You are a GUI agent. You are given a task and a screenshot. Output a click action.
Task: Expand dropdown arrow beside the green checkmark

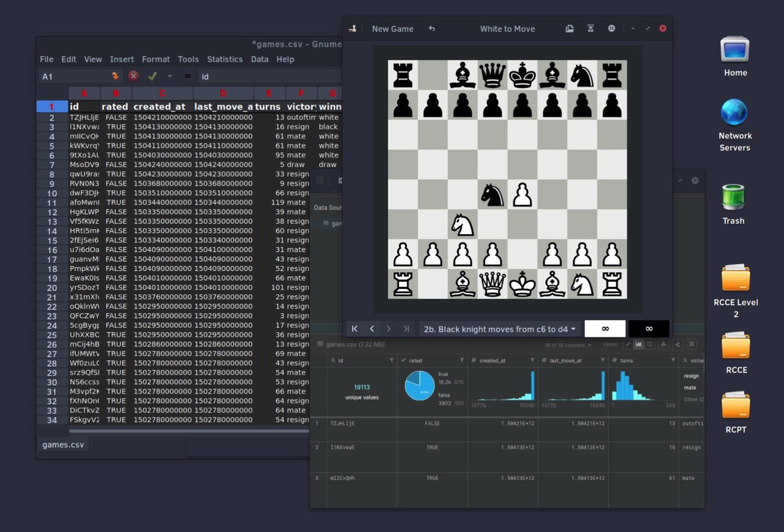[x=170, y=77]
